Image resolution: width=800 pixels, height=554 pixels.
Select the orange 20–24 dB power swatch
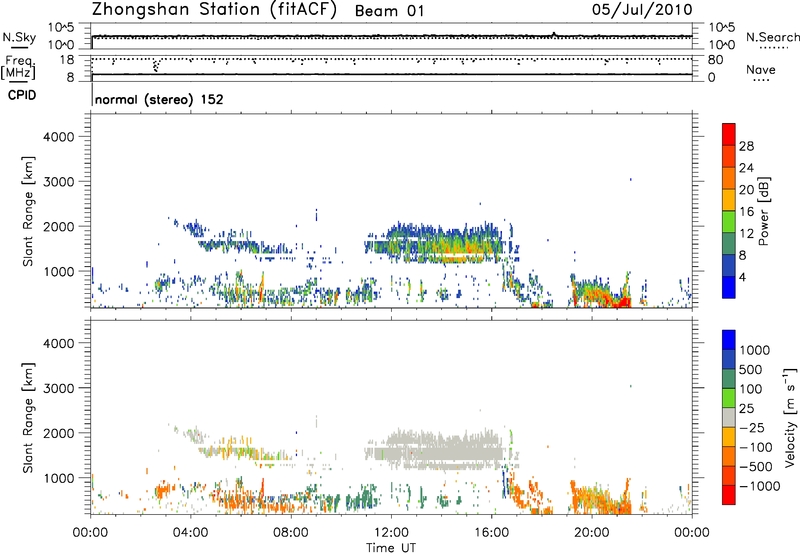pyautogui.click(x=729, y=178)
